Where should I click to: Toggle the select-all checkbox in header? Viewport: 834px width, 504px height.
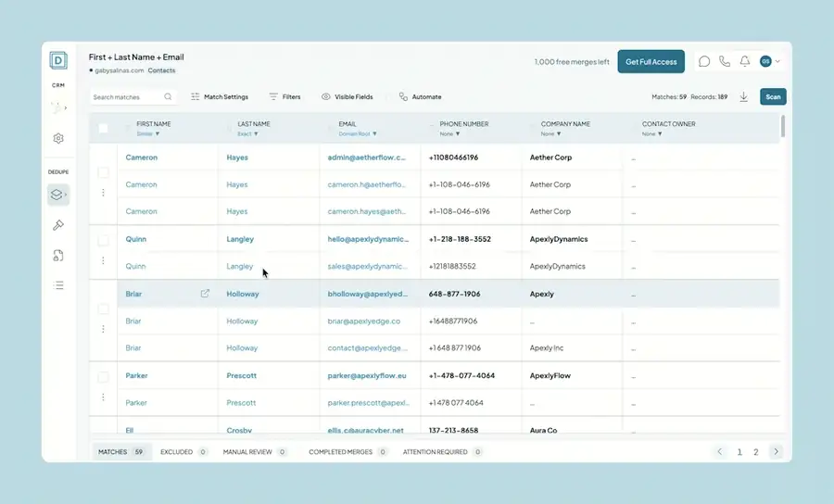(x=103, y=128)
